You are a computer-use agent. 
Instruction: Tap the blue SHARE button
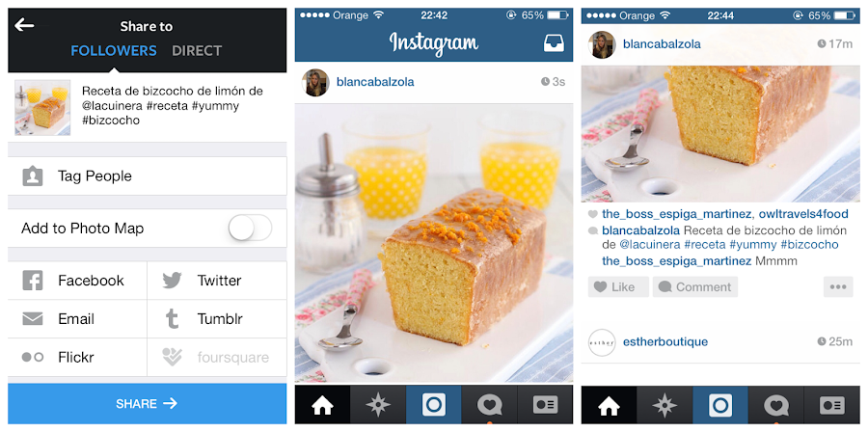pyautogui.click(x=148, y=404)
